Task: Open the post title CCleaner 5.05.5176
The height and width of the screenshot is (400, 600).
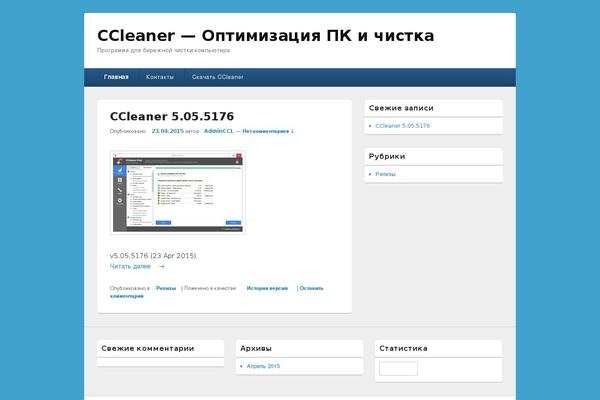Action: 172,116
